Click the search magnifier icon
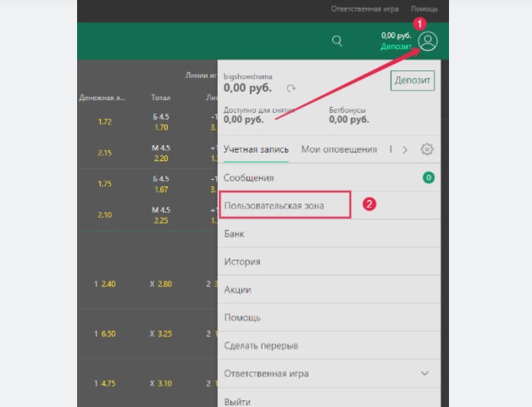The width and height of the screenshot is (532, 407). 337,41
